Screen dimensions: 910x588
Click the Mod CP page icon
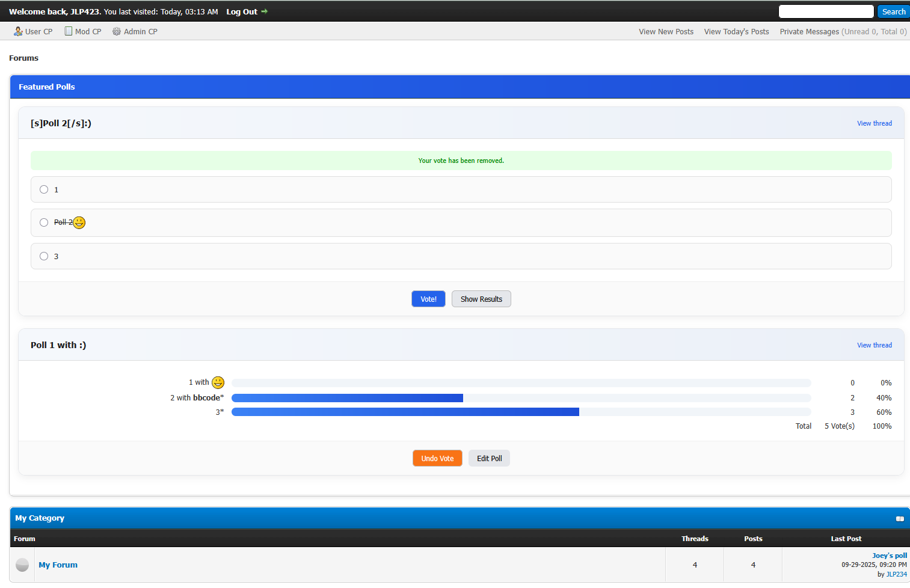click(x=69, y=31)
